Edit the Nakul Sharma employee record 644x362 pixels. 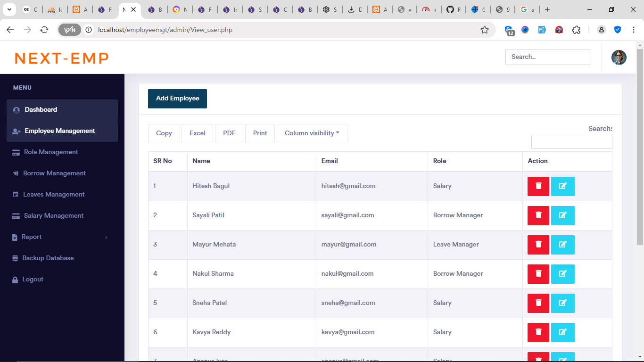point(562,274)
